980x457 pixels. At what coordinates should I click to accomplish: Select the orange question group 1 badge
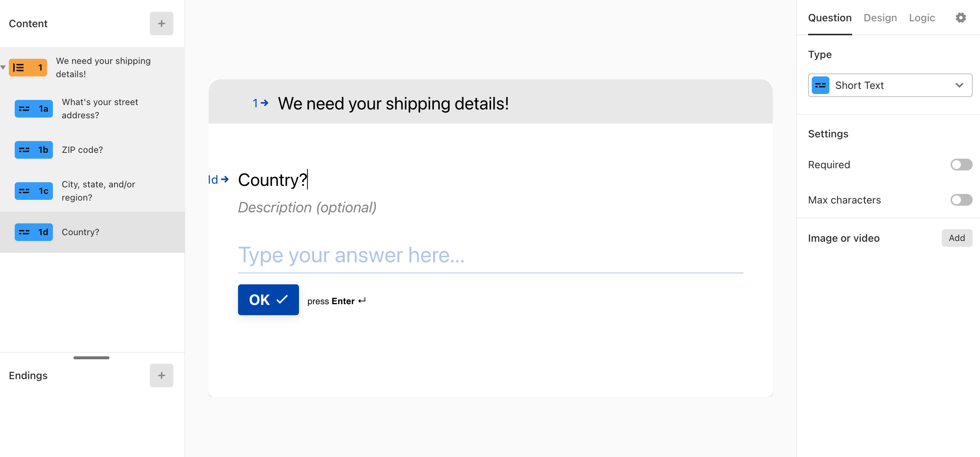[28, 67]
